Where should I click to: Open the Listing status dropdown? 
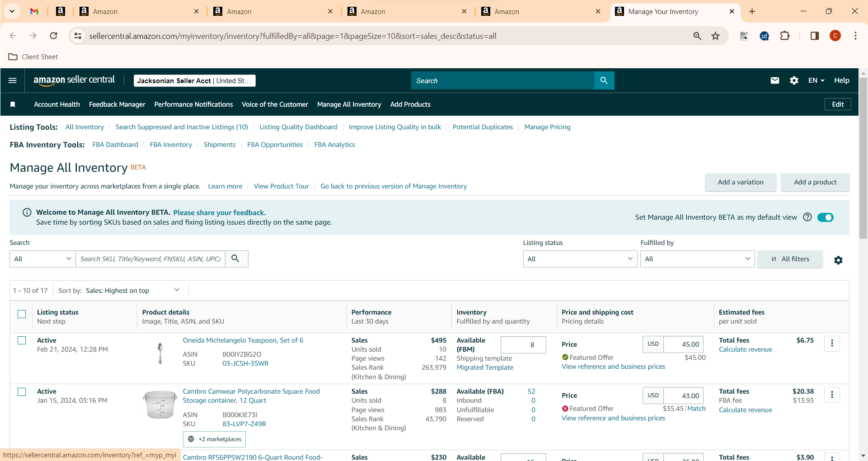[580, 259]
